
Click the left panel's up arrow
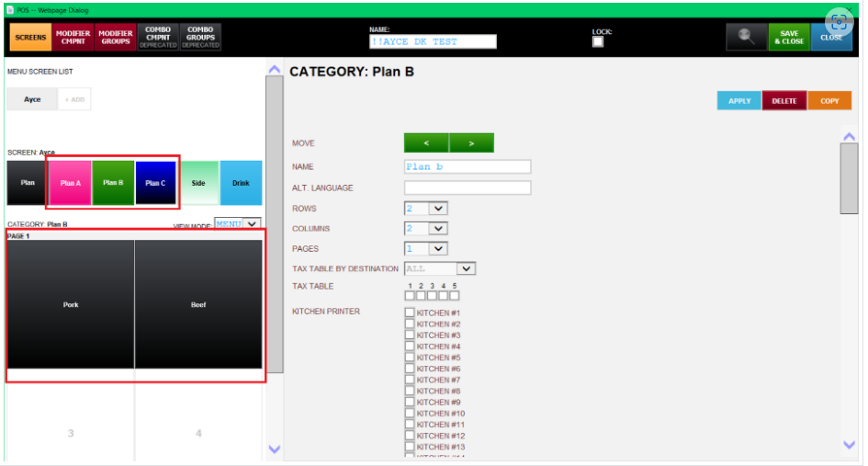pyautogui.click(x=274, y=69)
